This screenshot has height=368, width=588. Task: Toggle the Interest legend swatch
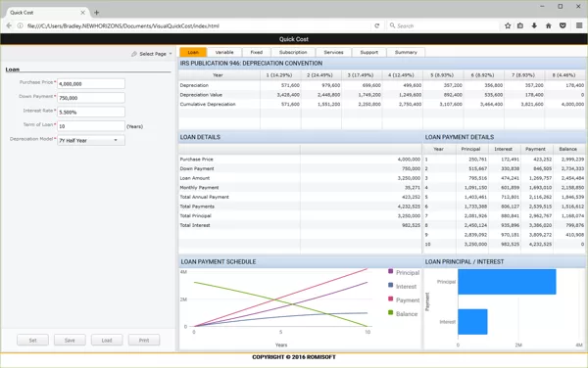(x=390, y=285)
